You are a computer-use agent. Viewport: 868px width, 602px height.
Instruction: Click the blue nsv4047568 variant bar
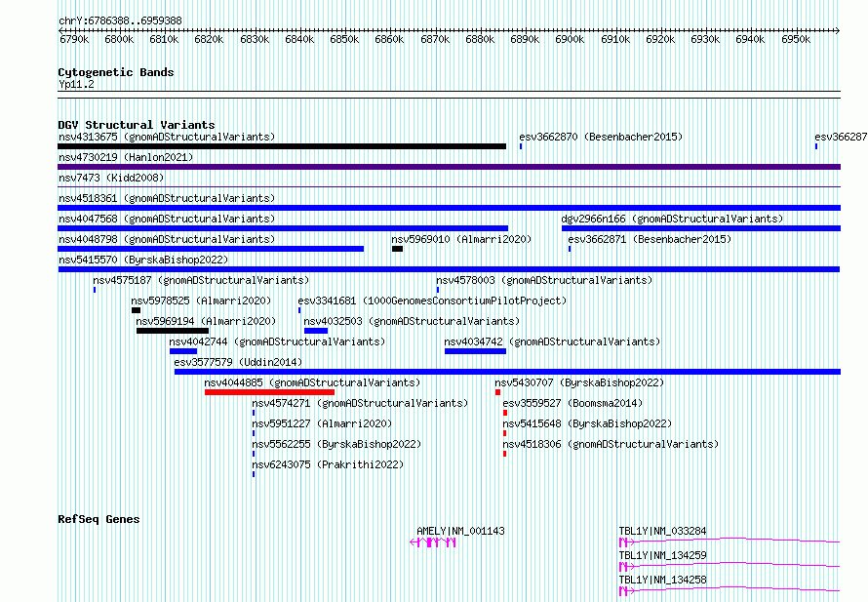point(283,228)
